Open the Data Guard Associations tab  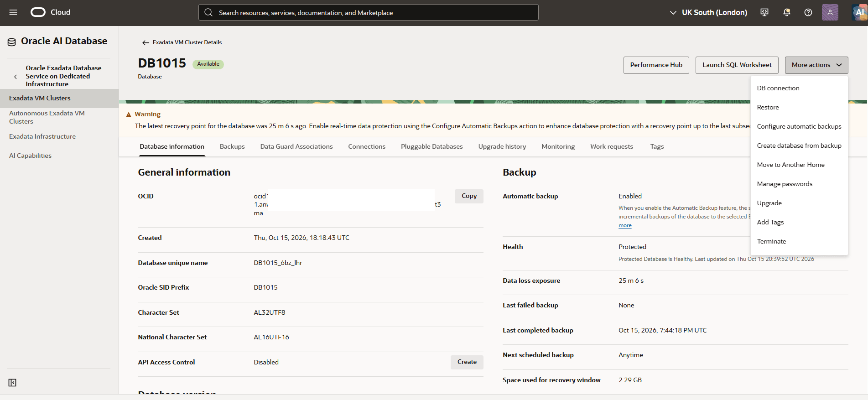point(296,146)
